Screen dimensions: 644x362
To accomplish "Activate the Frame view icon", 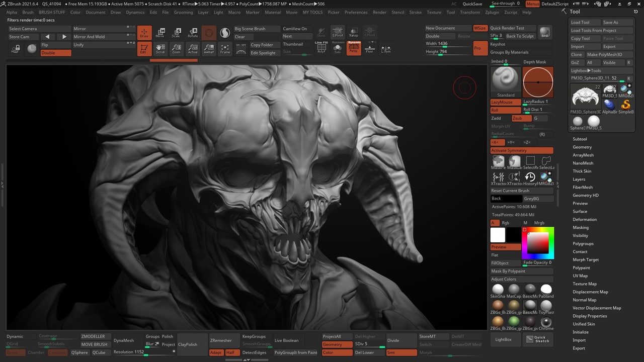I will click(225, 49).
